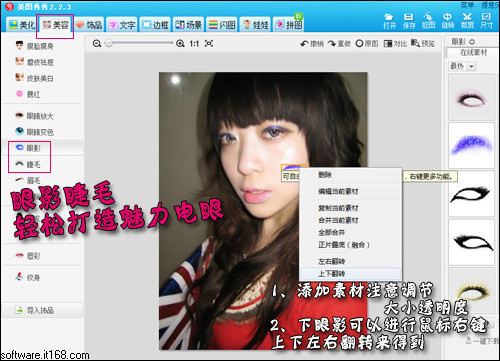Open 菜单 menu in title bar
Viewport: 500px width, 361px height.
click(x=467, y=5)
